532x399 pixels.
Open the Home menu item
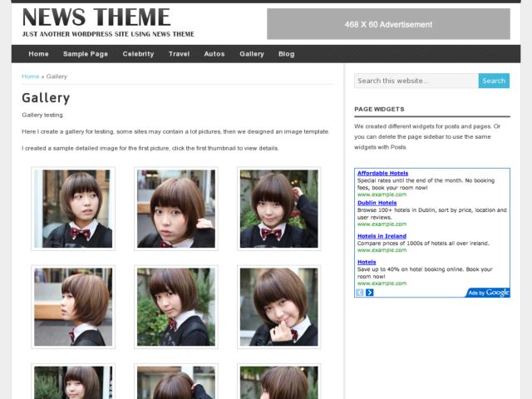tap(38, 54)
